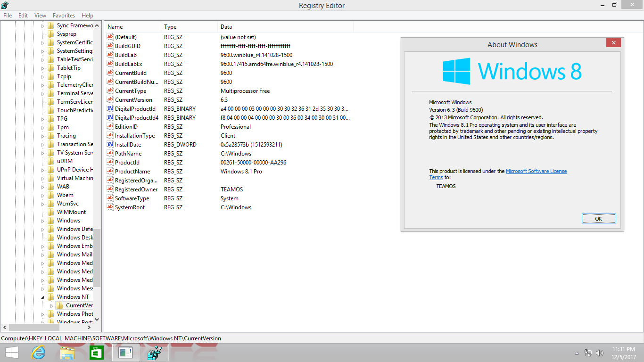The width and height of the screenshot is (644, 362).
Task: Click the BuildLabEx value icon
Action: (x=110, y=64)
